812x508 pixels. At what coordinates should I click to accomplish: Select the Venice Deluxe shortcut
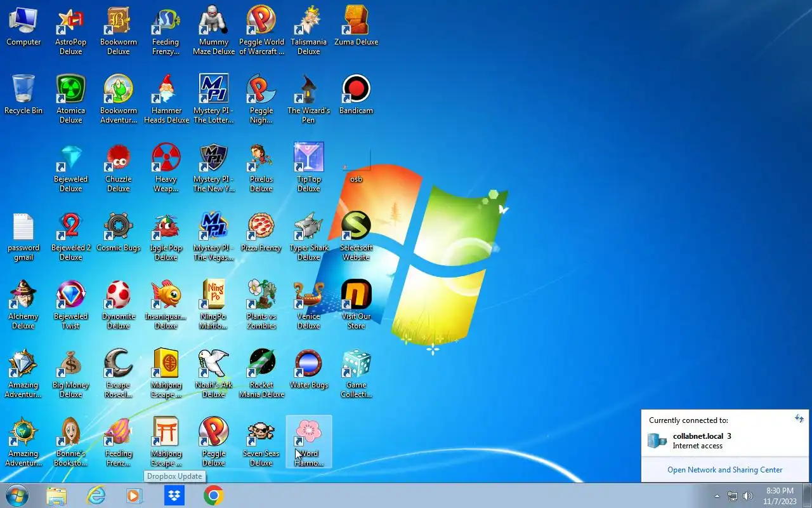(x=308, y=305)
